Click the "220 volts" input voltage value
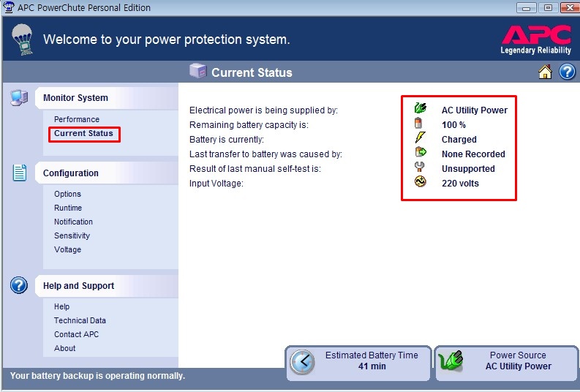Viewport: 580px width, 392px height. coord(460,184)
